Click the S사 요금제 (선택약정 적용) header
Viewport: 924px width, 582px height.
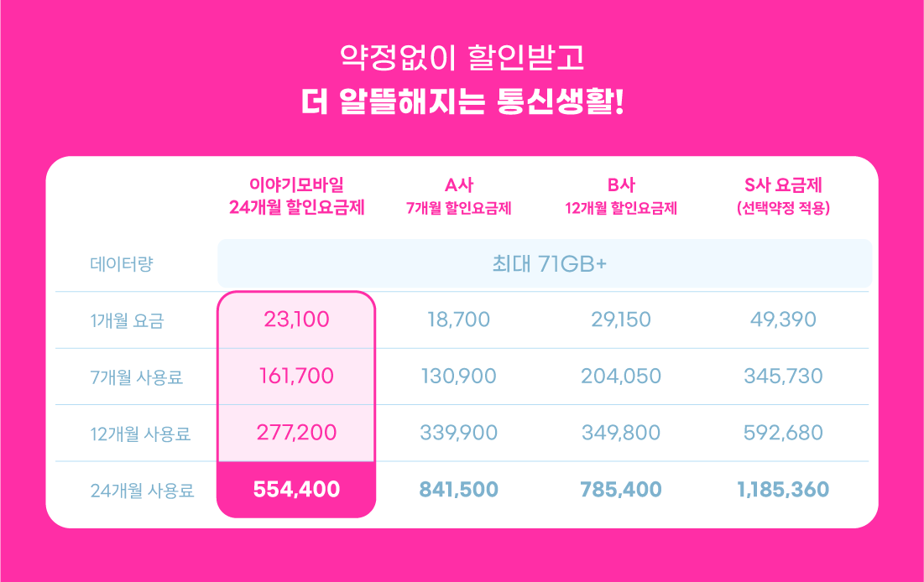783,196
